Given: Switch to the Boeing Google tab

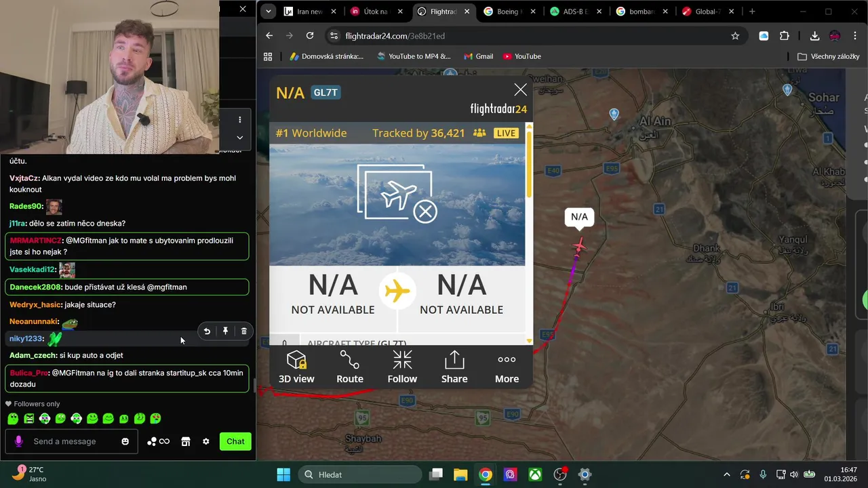Looking at the screenshot, I should tap(509, 12).
